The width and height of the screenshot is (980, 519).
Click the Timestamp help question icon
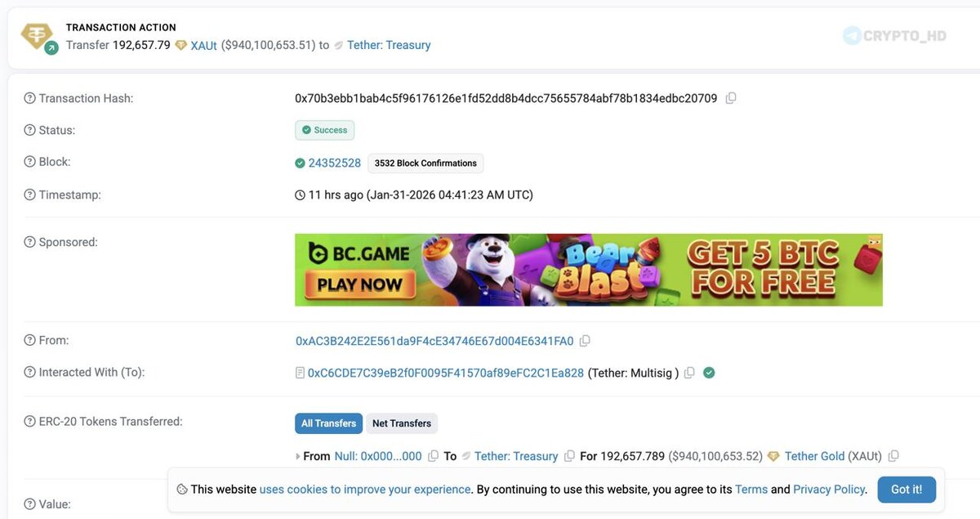(30, 195)
